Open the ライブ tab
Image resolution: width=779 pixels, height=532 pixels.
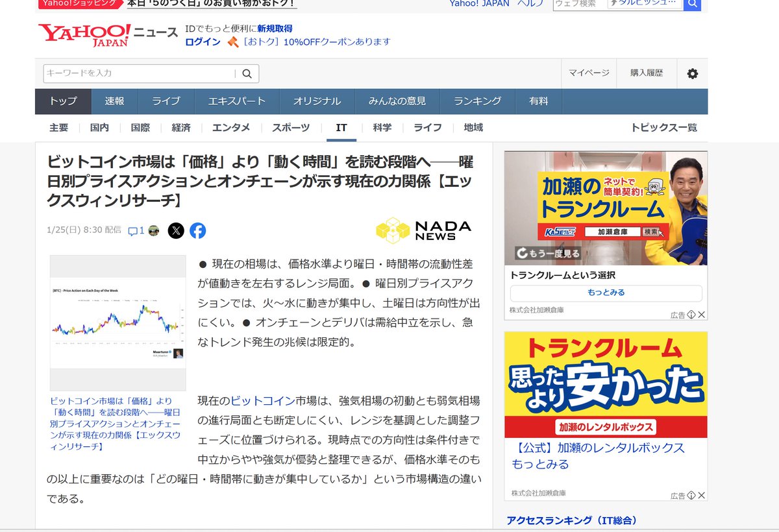point(166,101)
